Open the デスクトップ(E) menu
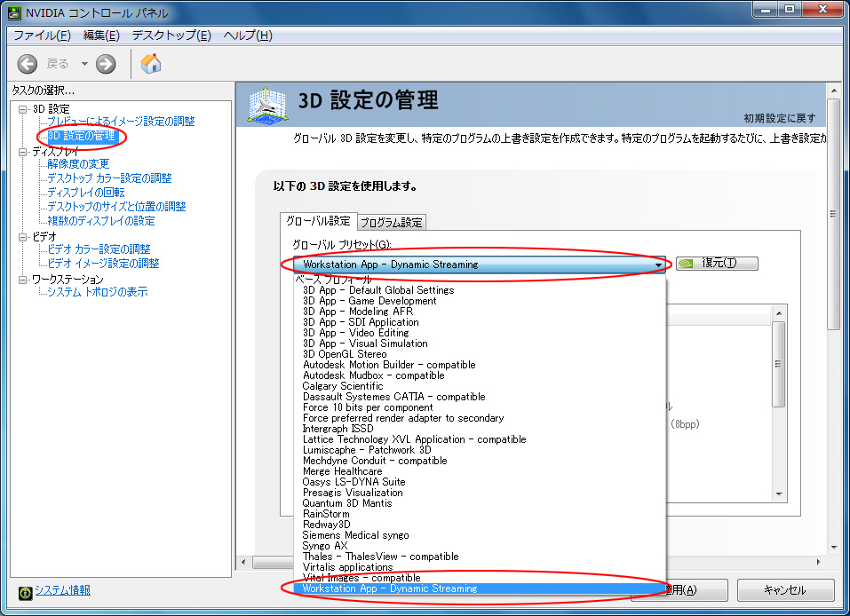This screenshot has width=850, height=616. coord(171,36)
